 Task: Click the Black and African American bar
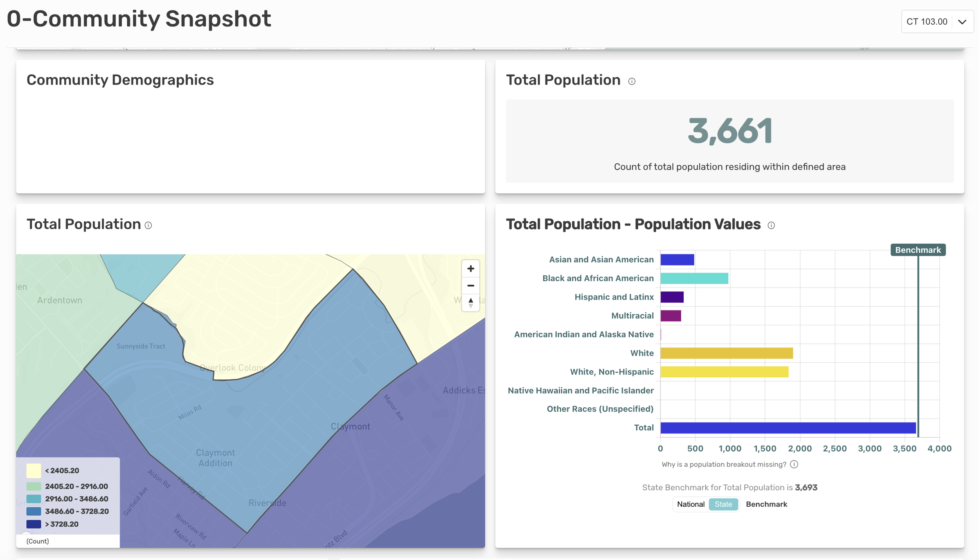coord(694,278)
